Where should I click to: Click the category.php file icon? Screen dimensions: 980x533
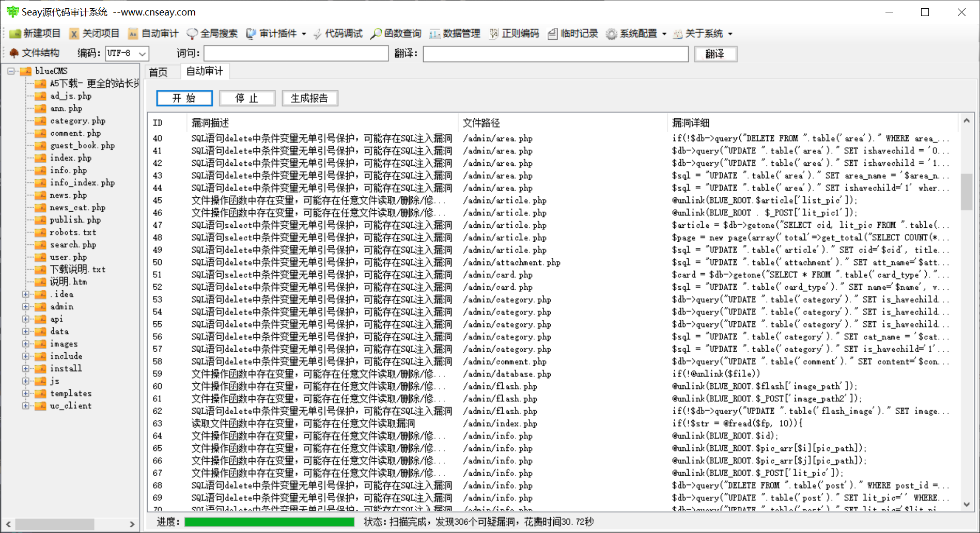(x=40, y=121)
